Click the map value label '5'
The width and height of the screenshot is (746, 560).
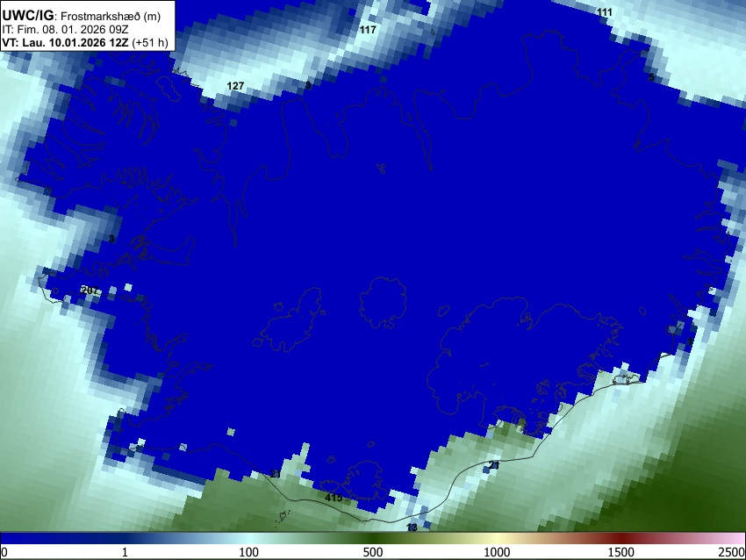pyautogui.click(x=651, y=77)
